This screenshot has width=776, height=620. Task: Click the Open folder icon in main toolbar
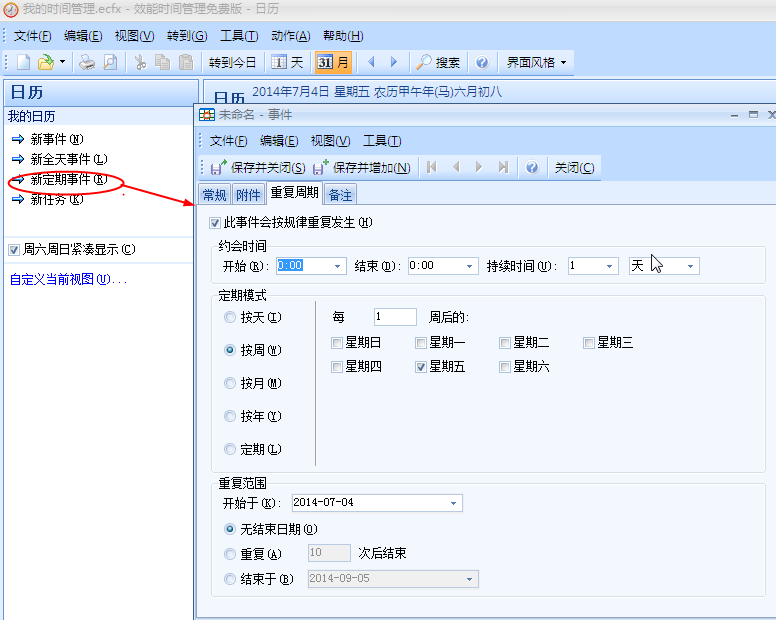(46, 62)
